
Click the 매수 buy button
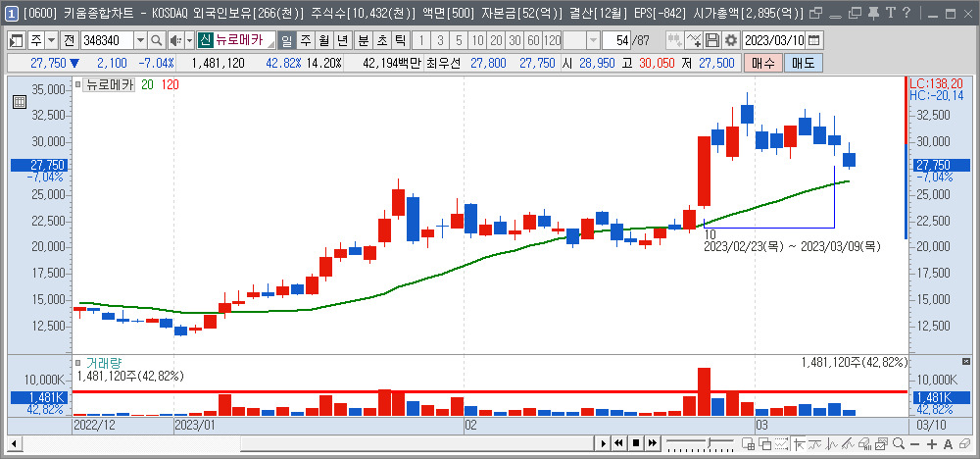coord(762,63)
